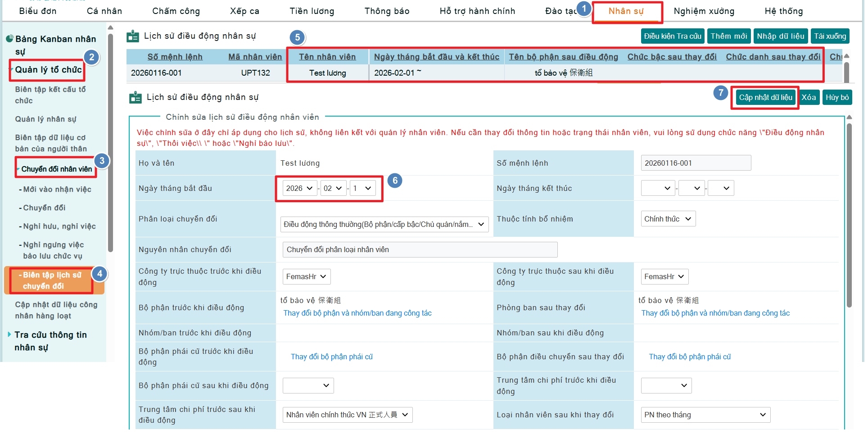
Task: Sort by Tên nhân viên column header
Action: coord(327,57)
